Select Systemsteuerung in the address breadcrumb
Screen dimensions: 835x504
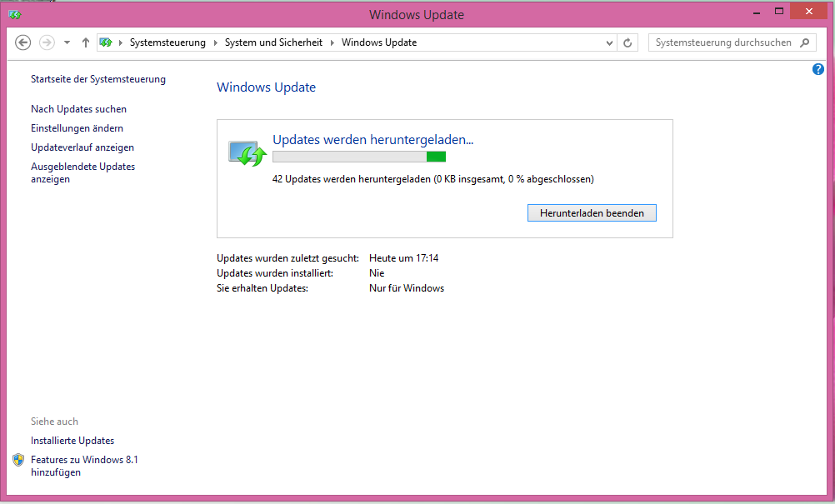[x=167, y=42]
